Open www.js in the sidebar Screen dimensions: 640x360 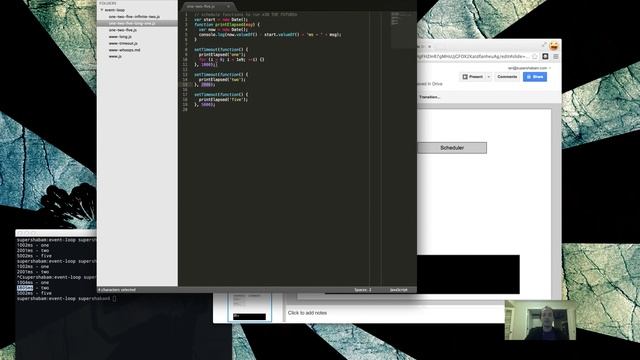(115, 56)
